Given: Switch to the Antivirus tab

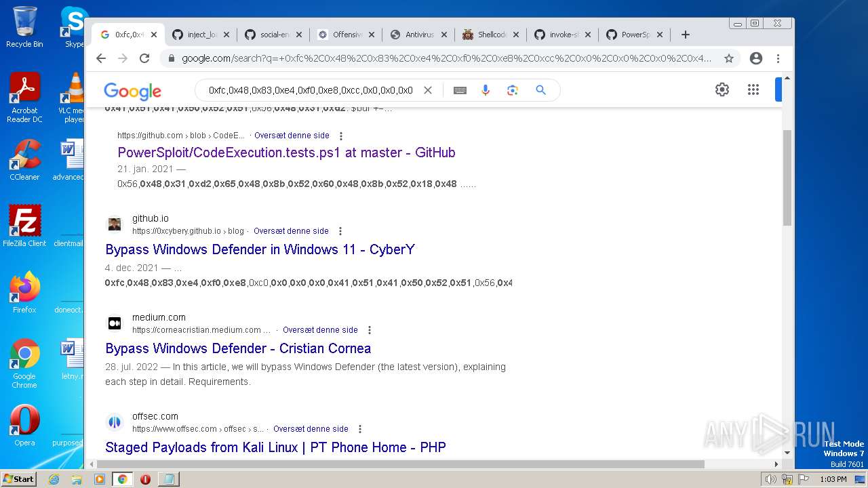Looking at the screenshot, I should point(418,35).
